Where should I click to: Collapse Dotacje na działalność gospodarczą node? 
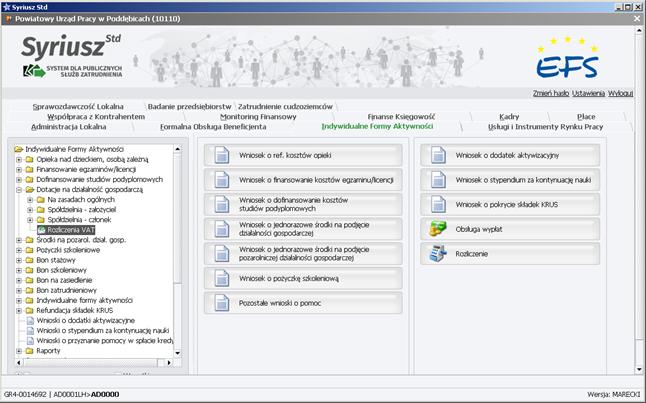click(x=19, y=190)
